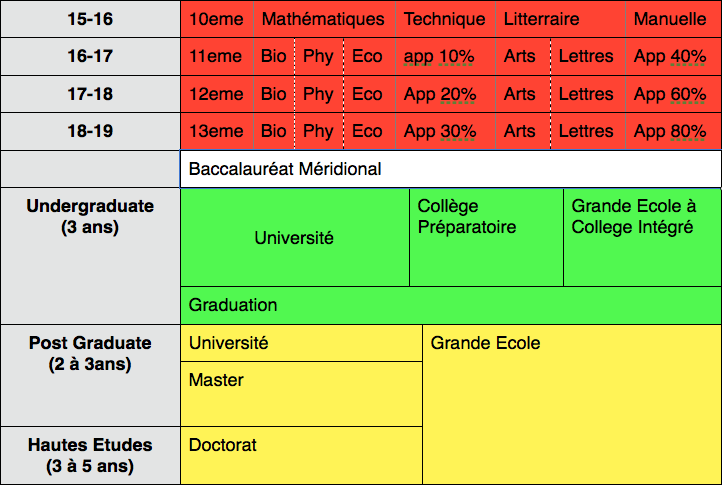Click App 80% in the 13eme row

(670, 131)
